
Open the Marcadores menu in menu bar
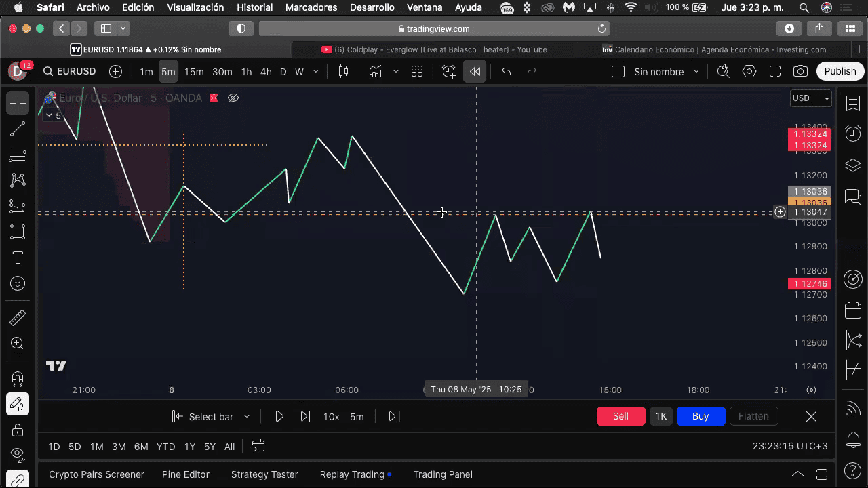[311, 7]
